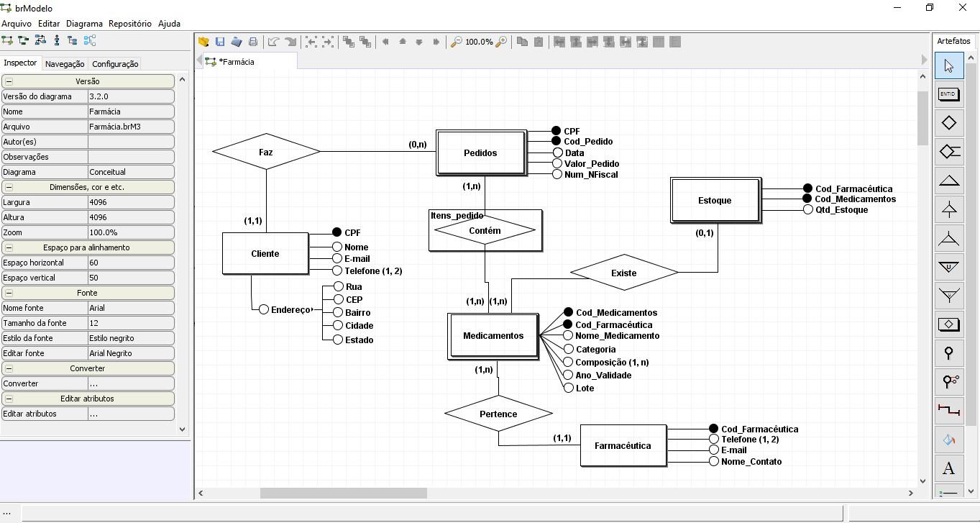
Task: Switch to the Configuração tab
Action: pos(115,64)
